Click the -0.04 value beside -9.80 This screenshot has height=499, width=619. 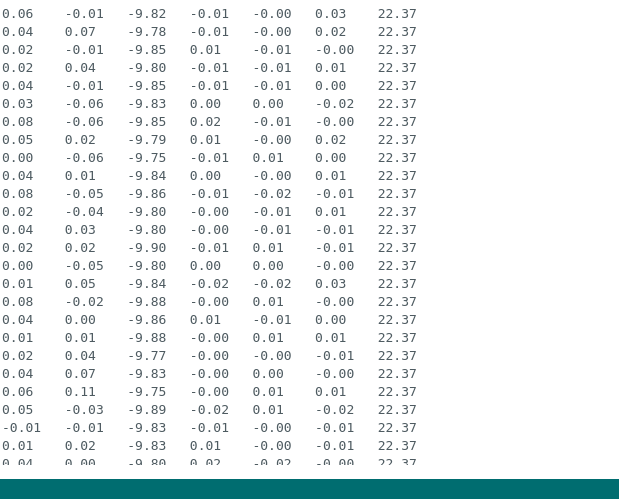84,212
